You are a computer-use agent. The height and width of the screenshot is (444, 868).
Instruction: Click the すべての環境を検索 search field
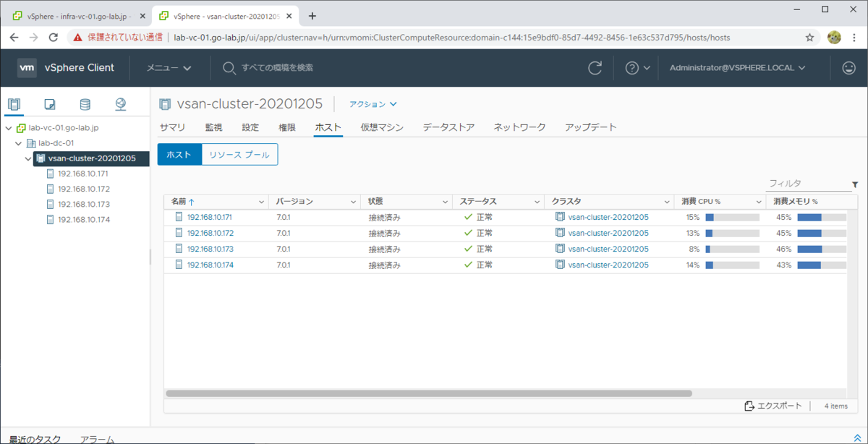278,68
